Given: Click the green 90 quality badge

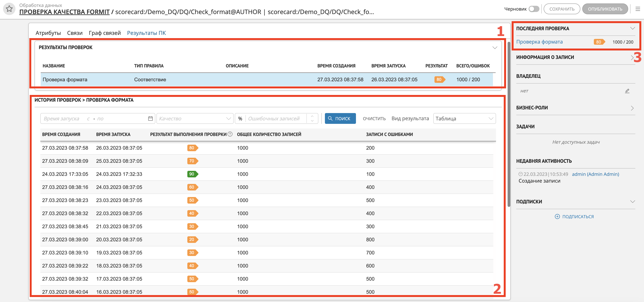Looking at the screenshot, I should (192, 174).
